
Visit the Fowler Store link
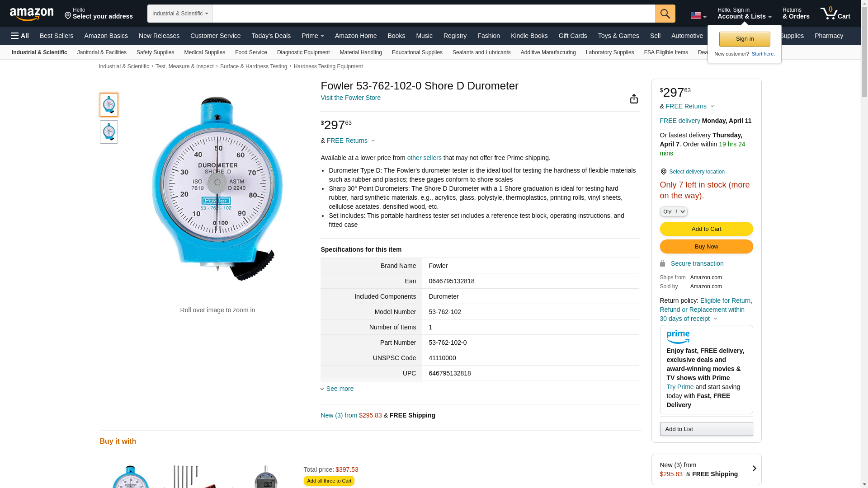click(x=350, y=98)
